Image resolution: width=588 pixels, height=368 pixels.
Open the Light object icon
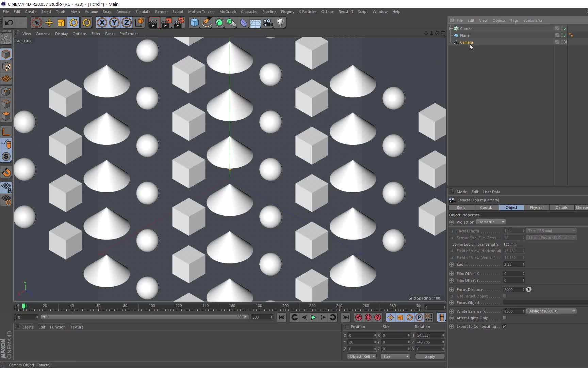[x=280, y=23]
